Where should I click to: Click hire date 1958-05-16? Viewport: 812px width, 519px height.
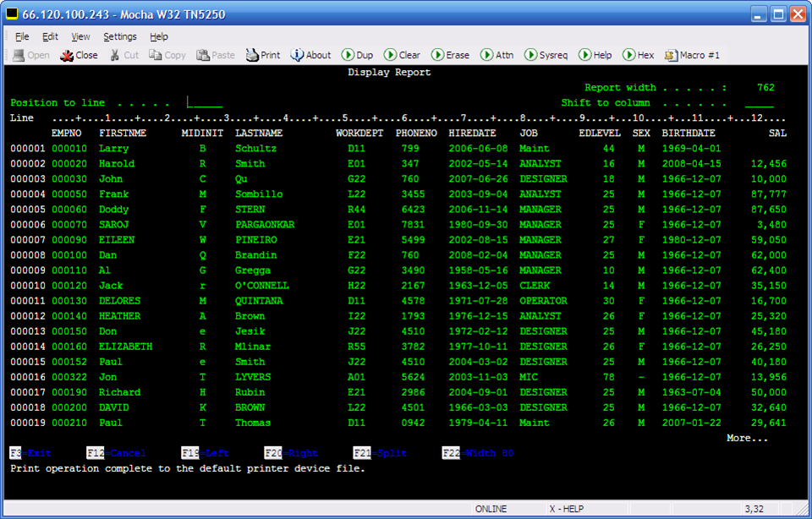[478, 270]
